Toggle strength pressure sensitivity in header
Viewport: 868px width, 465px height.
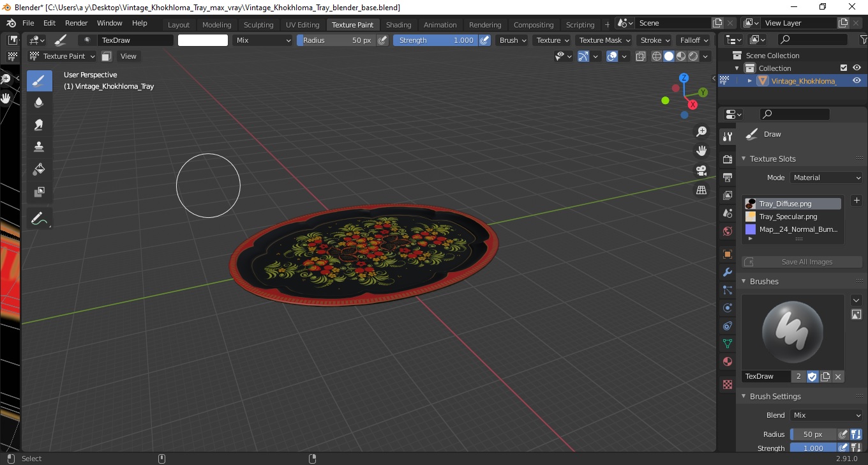484,40
